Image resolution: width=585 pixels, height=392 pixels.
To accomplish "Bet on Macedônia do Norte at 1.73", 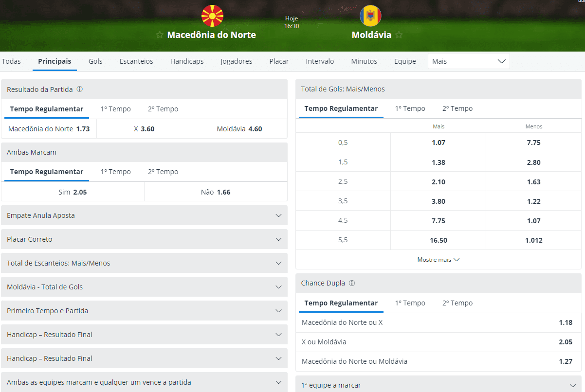I will [49, 129].
